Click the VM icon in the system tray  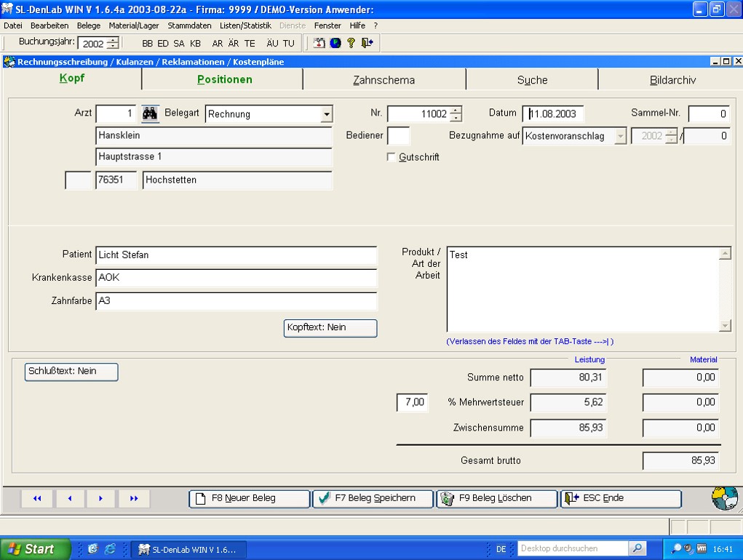(702, 549)
